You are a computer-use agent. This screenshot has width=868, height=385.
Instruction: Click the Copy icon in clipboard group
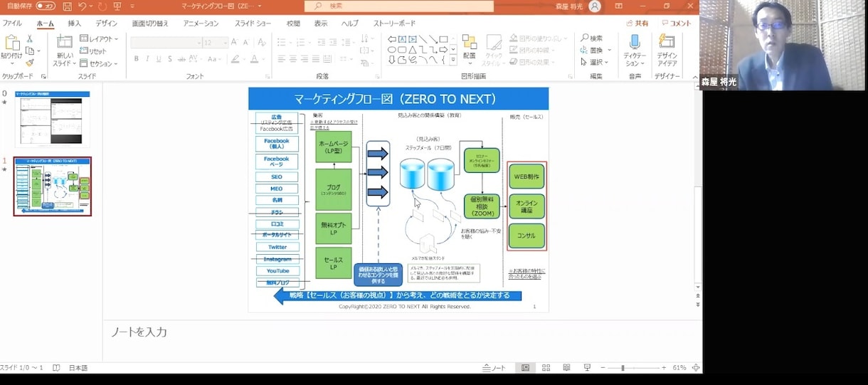click(x=29, y=51)
